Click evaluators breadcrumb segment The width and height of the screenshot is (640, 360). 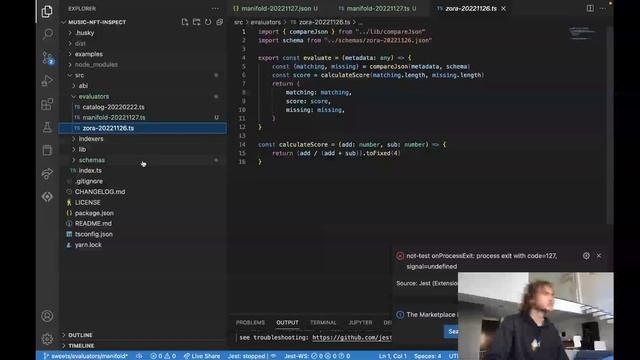(265, 22)
